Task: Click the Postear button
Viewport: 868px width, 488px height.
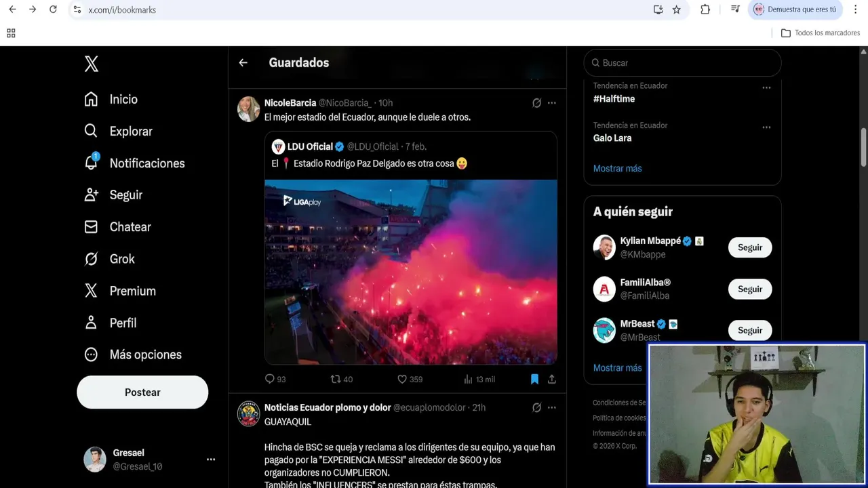Action: click(142, 392)
